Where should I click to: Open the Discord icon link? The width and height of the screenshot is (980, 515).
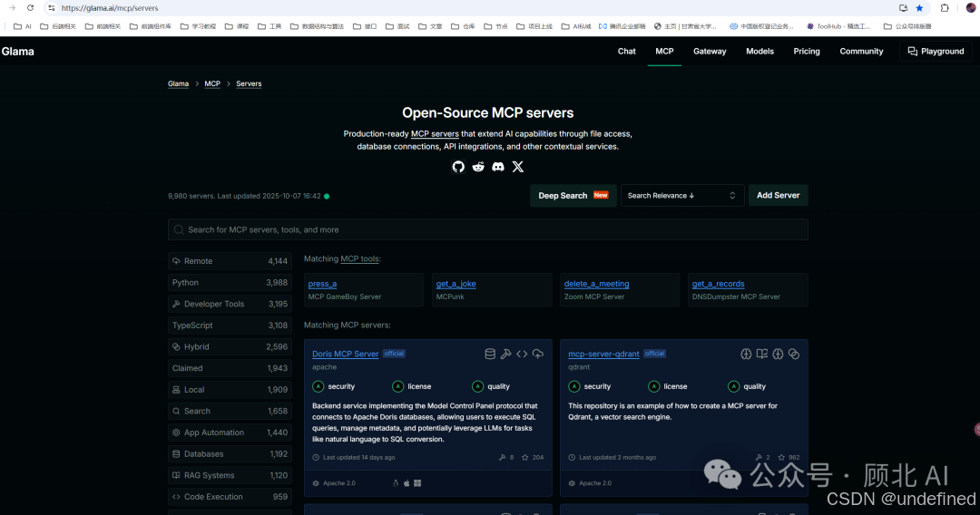(498, 167)
